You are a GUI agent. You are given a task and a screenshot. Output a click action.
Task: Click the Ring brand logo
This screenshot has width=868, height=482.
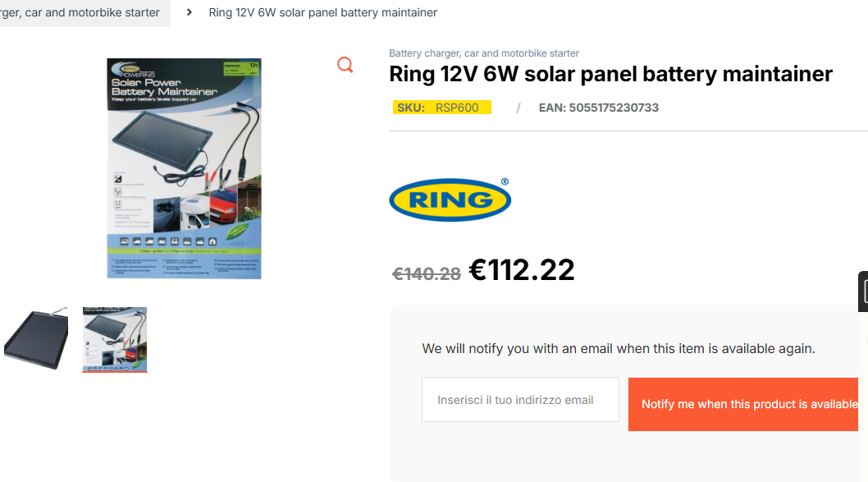click(450, 199)
